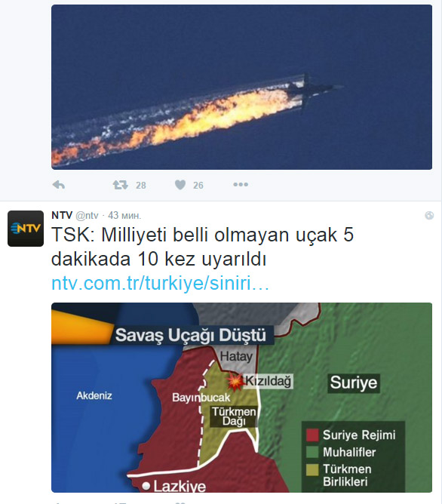
Task: Open the NTV account name
Action: (62, 215)
